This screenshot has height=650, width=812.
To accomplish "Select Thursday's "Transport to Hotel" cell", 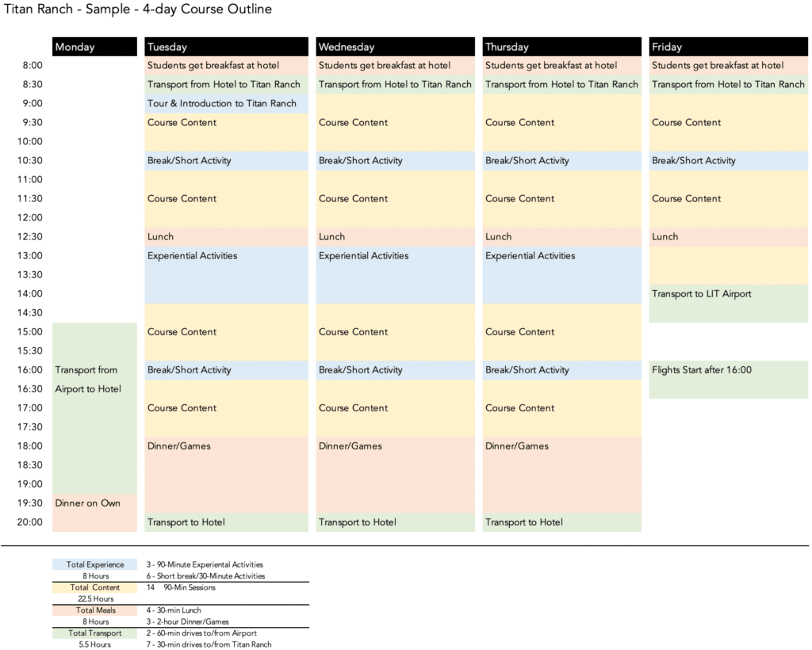I will (x=562, y=522).
